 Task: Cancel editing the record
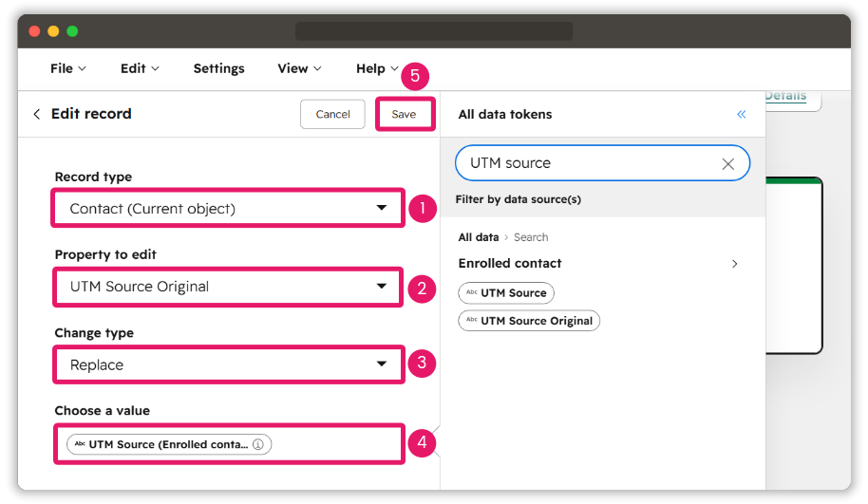click(x=332, y=114)
